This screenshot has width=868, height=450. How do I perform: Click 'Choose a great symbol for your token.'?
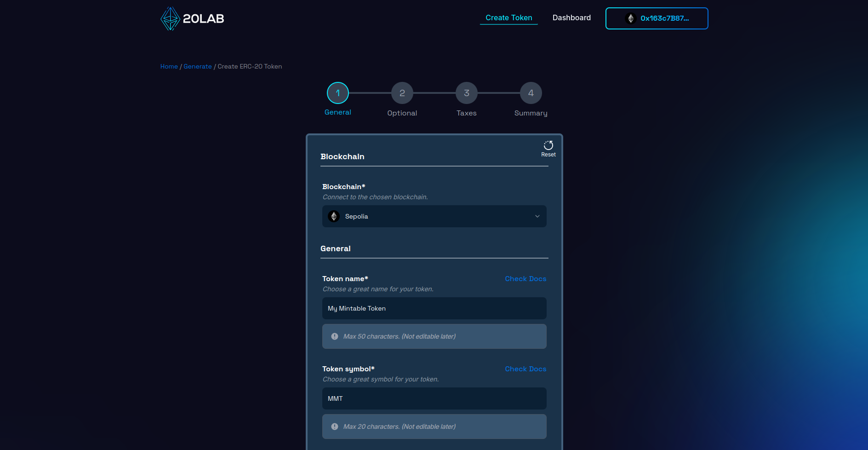pos(381,379)
